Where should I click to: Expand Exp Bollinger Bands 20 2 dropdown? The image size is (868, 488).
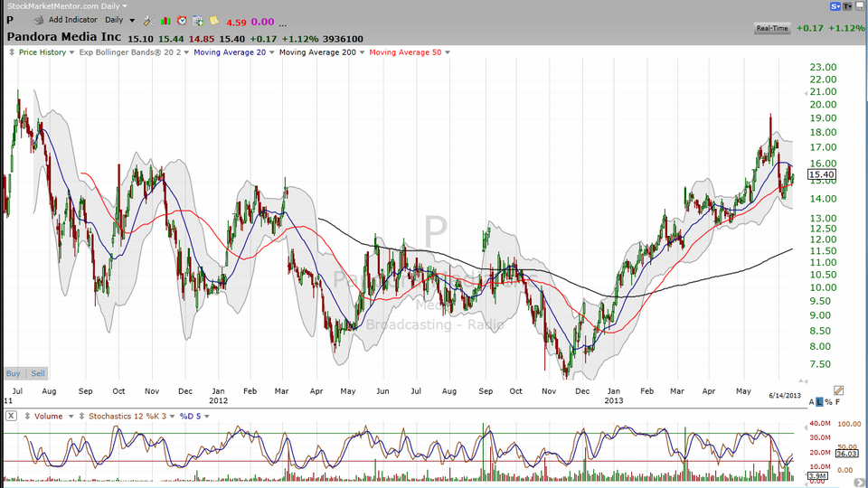[186, 52]
